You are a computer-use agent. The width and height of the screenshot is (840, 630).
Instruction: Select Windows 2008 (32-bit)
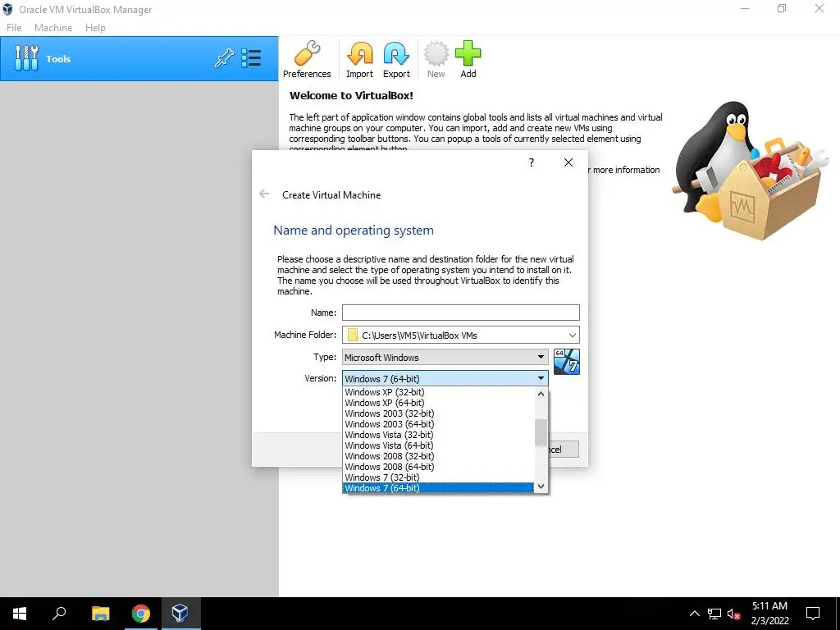(x=439, y=456)
